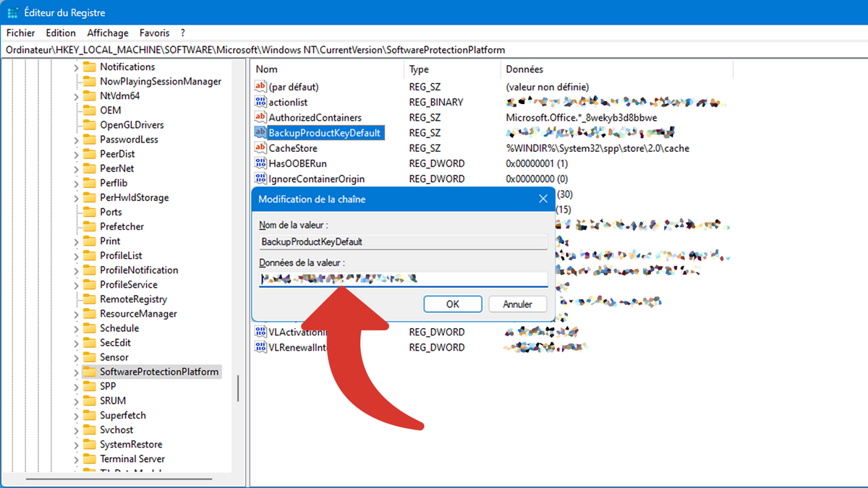Select the ProfileService folder icon
Screen dimensions: 868x488
pos(89,284)
